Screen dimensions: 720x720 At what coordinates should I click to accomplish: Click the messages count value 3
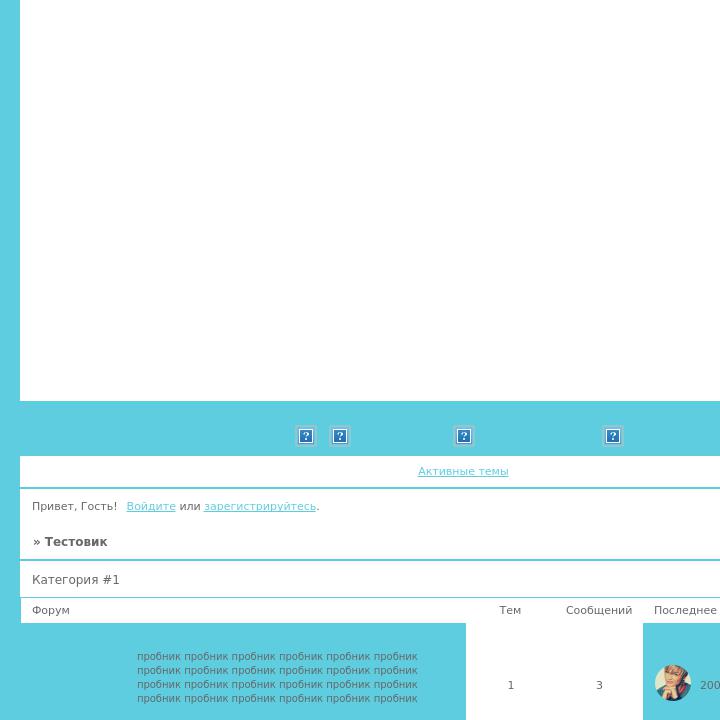(599, 685)
